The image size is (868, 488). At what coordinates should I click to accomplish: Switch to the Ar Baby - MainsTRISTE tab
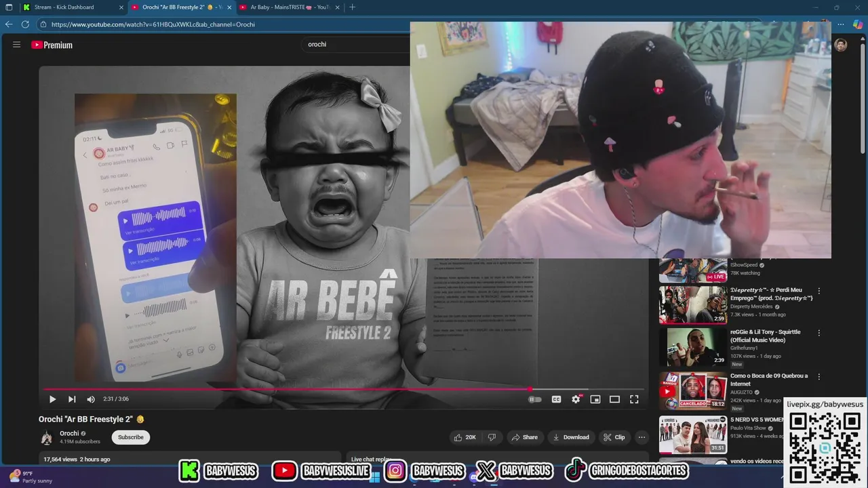click(288, 7)
